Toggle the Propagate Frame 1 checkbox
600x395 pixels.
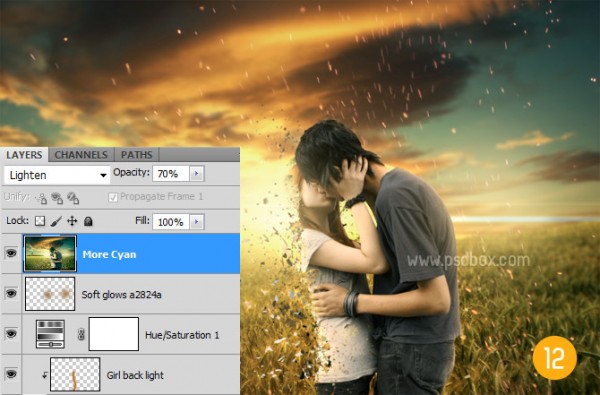click(112, 197)
